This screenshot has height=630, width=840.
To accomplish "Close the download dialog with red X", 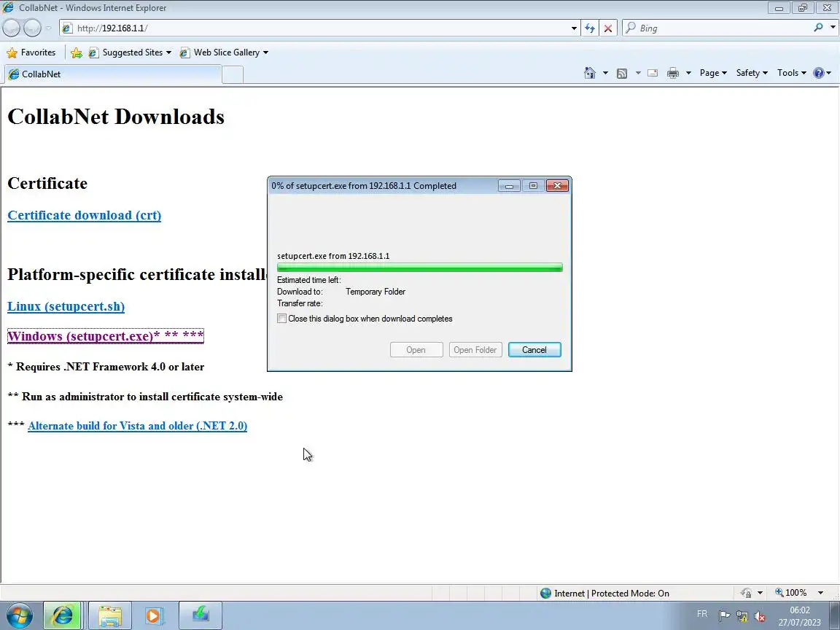I will (557, 185).
